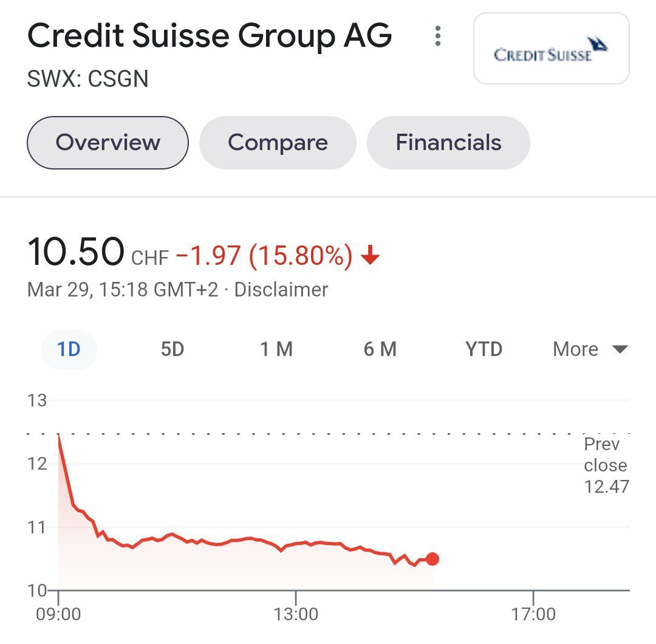
Task: Select the 5D chart time range
Action: point(172,349)
